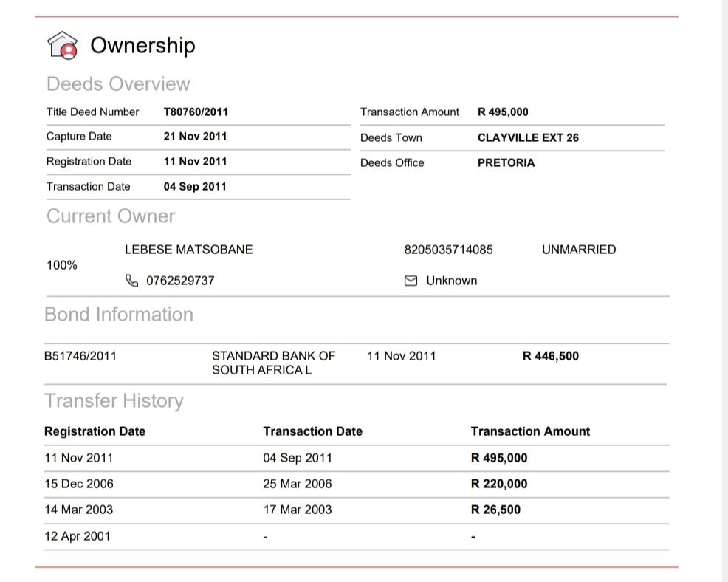Select STANDARD BANK OF SOUTH AFRICA L

(x=273, y=363)
